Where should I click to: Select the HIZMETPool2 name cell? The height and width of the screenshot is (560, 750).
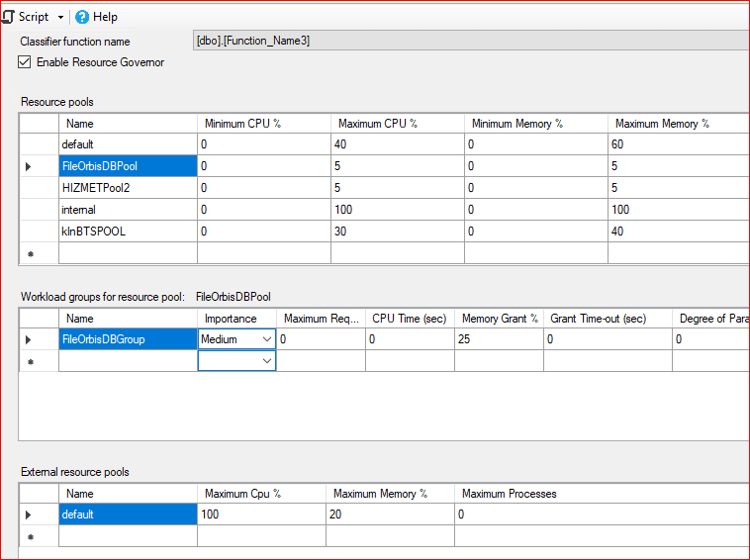(128, 188)
